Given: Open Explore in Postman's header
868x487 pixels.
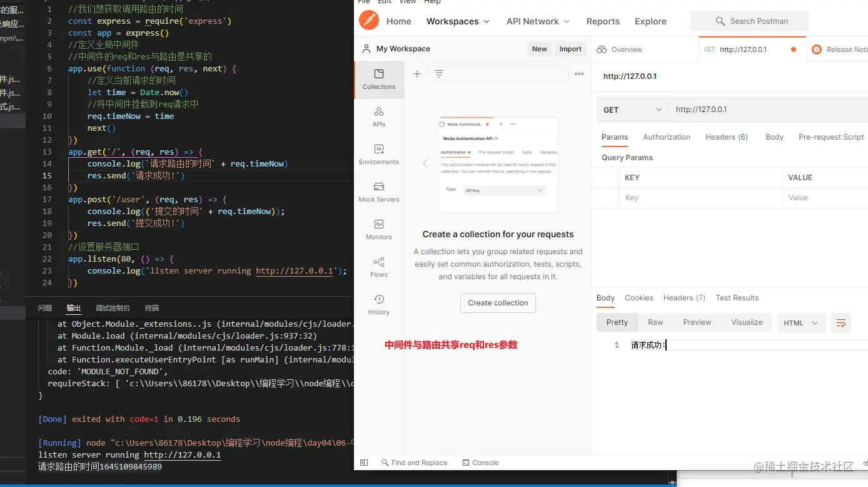Looking at the screenshot, I should click(650, 21).
